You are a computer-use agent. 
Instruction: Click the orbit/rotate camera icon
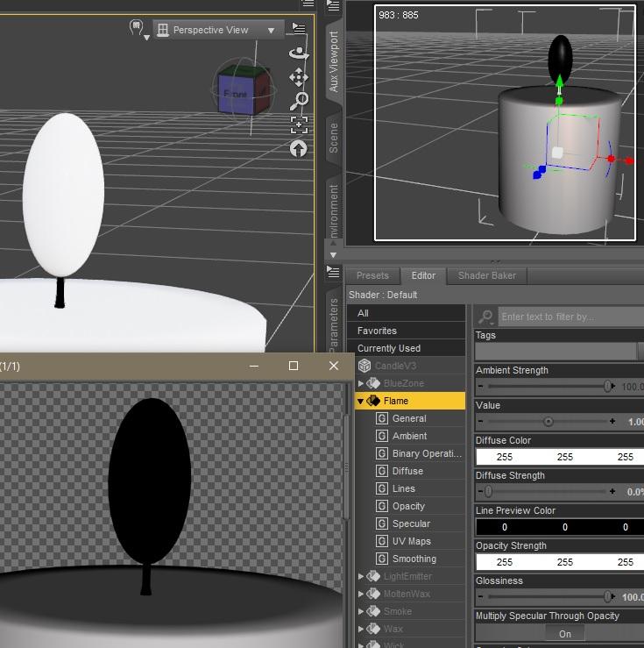(x=299, y=53)
